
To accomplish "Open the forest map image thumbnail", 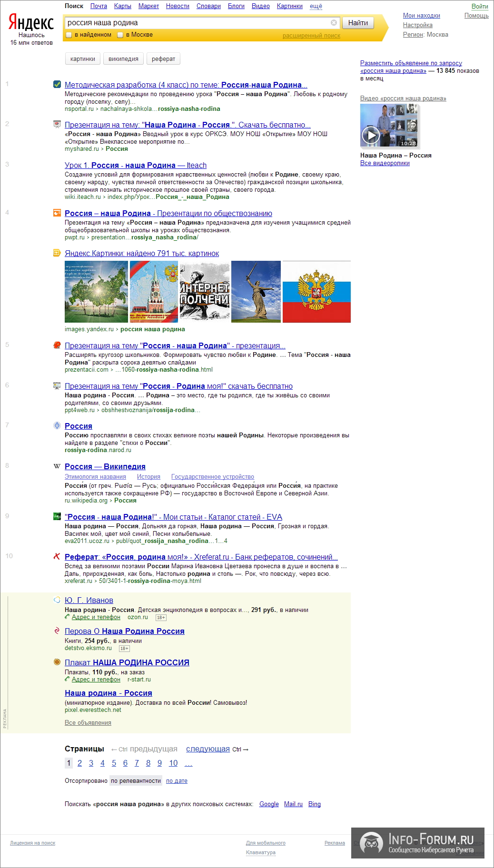I will [x=96, y=292].
